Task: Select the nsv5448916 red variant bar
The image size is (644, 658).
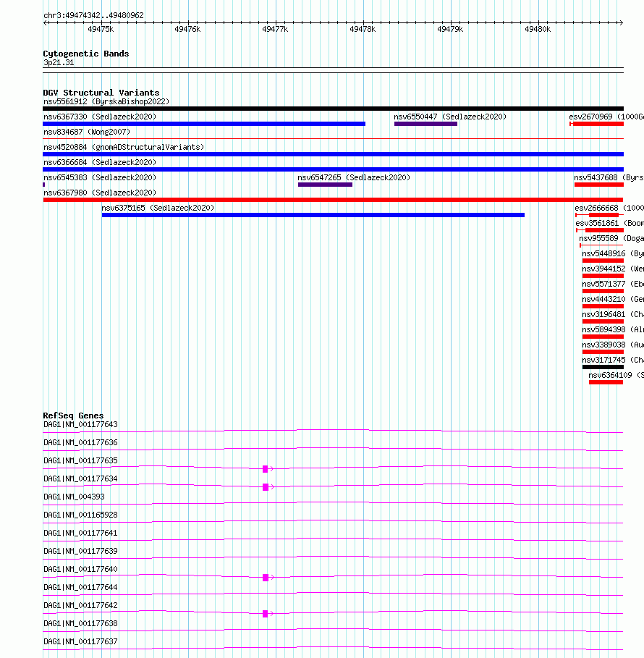Action: pyautogui.click(x=603, y=261)
